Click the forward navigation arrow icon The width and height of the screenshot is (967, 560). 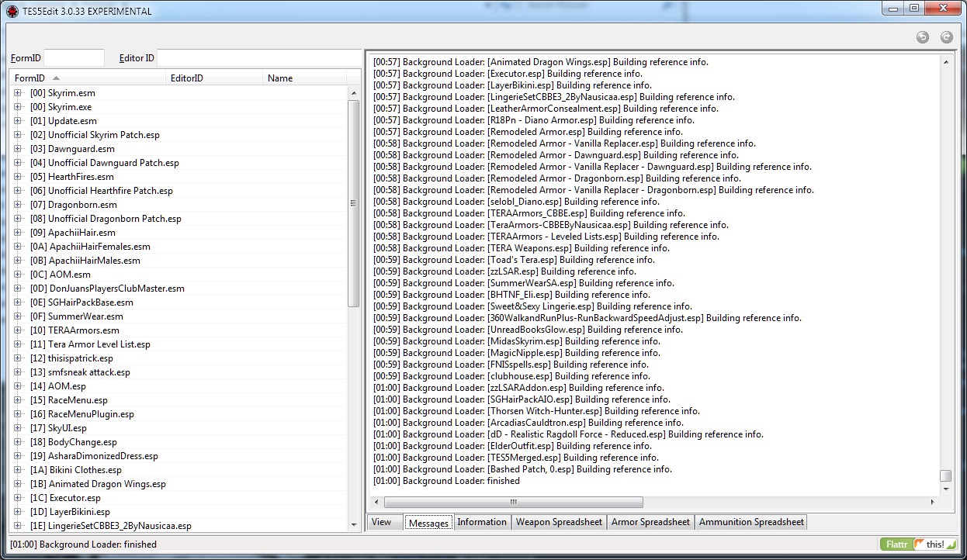click(946, 37)
